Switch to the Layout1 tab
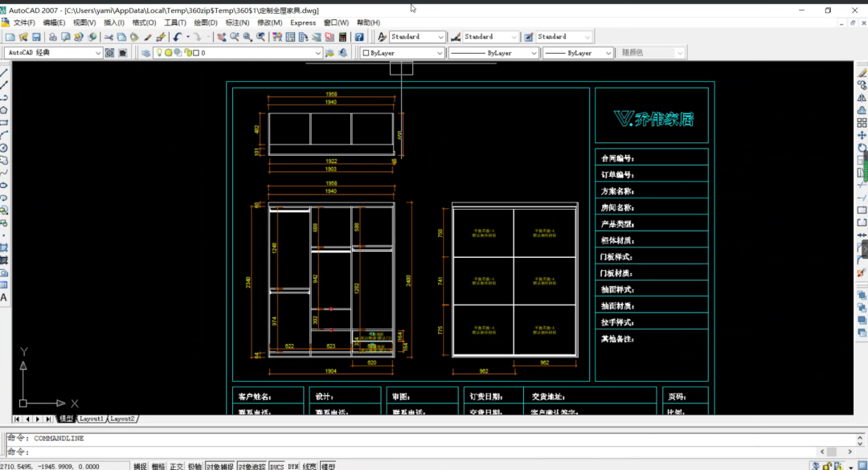 (91, 419)
